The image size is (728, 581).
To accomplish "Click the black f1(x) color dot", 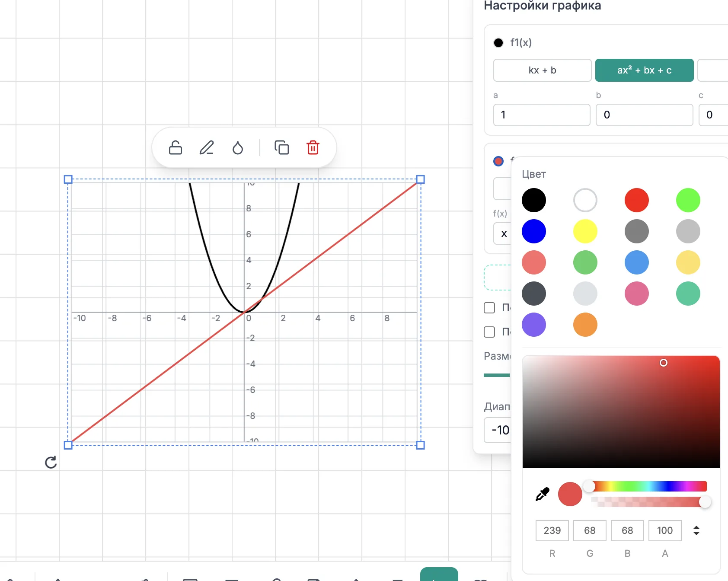I will [x=498, y=43].
